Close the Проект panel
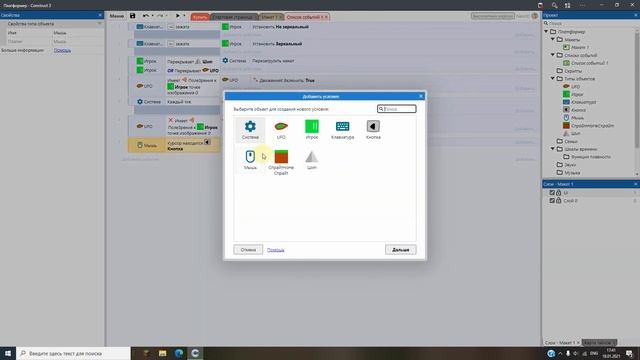 [x=636, y=15]
